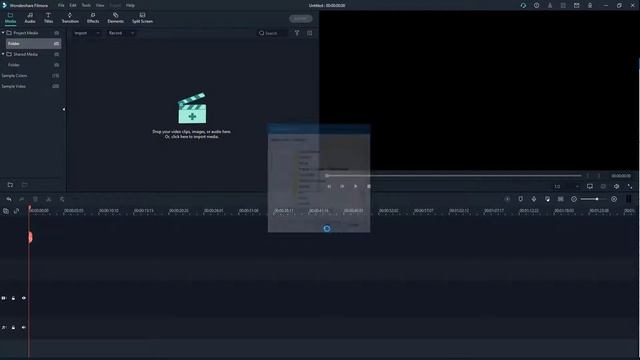
Task: Click the Stop button in preview
Action: [x=369, y=187]
